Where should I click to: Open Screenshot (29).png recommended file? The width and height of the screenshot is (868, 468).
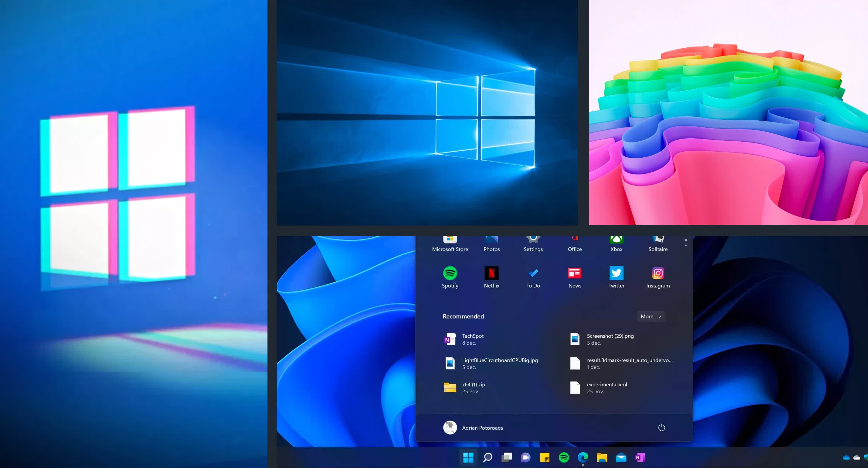click(x=610, y=339)
